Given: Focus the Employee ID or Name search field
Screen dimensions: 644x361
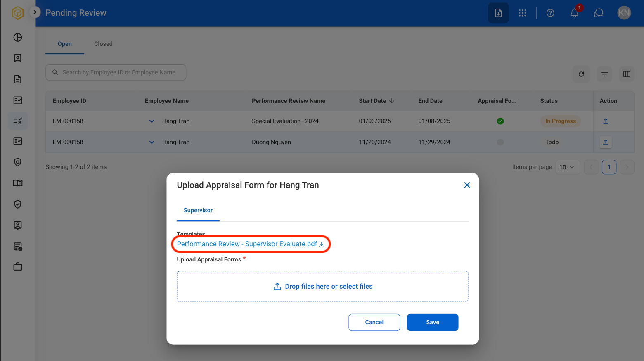Looking at the screenshot, I should 116,72.
